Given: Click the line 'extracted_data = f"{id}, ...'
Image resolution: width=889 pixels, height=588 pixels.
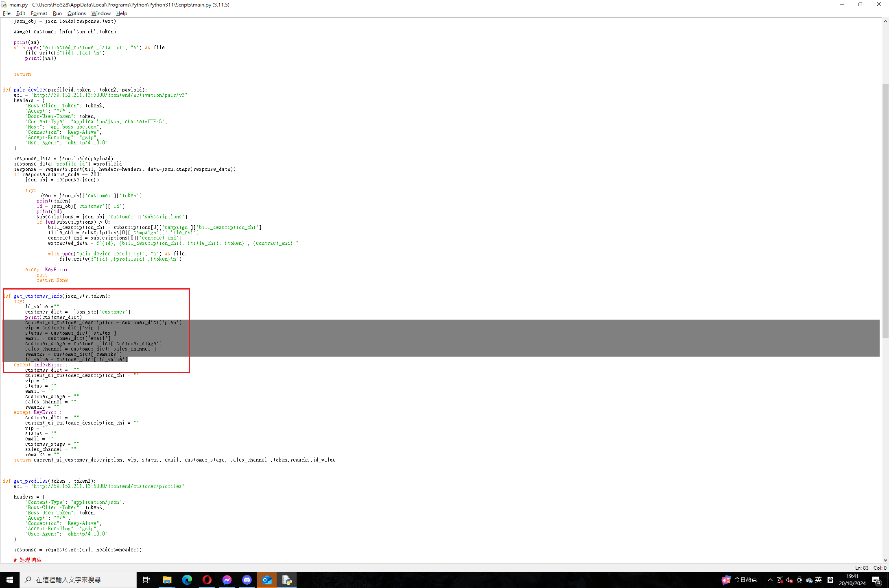Looking at the screenshot, I should [x=173, y=243].
